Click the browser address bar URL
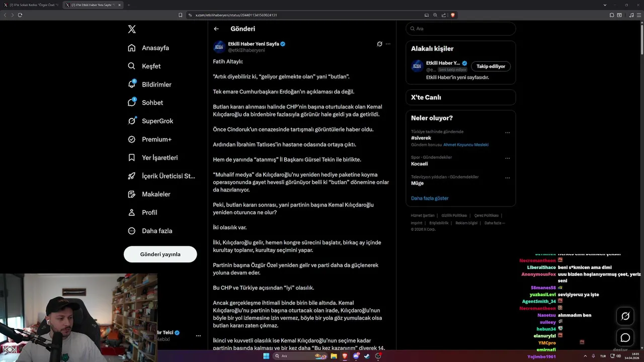The image size is (644, 362). tap(236, 15)
